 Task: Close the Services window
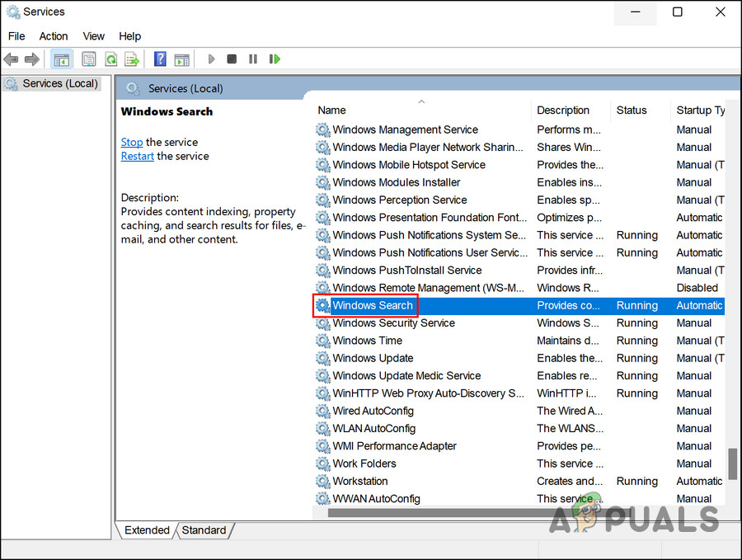[x=721, y=12]
